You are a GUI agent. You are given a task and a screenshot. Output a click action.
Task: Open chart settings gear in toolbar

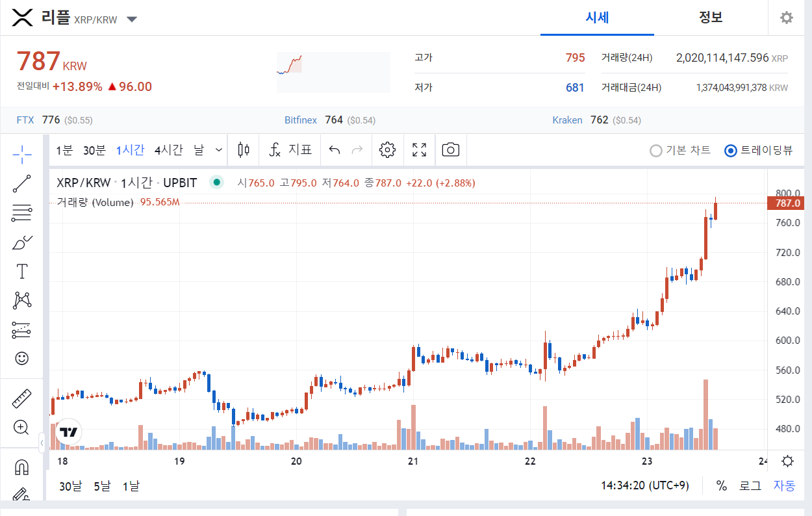pyautogui.click(x=387, y=150)
